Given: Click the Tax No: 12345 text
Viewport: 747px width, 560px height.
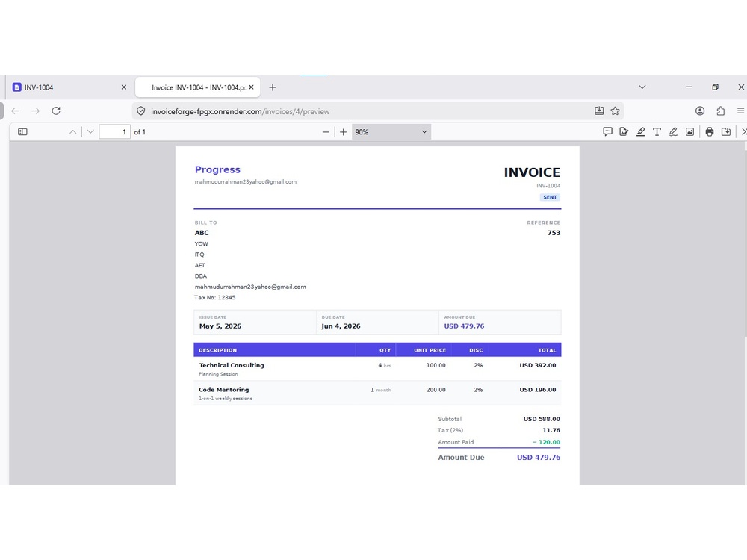Looking at the screenshot, I should click(x=215, y=298).
